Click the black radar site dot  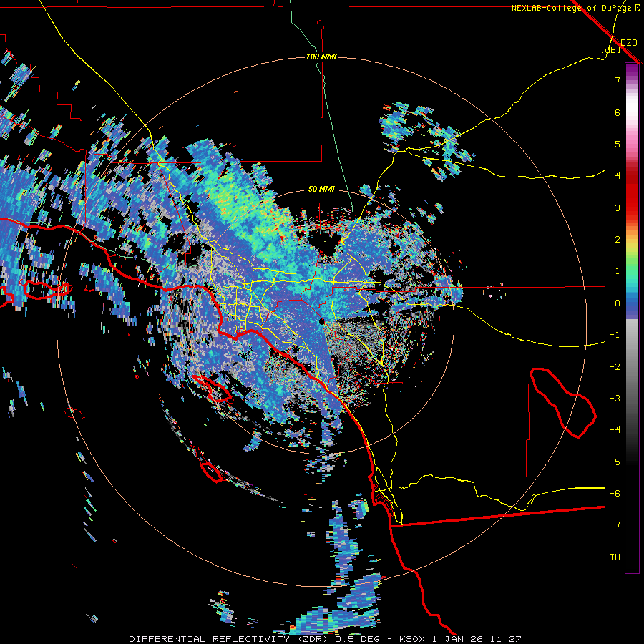322,321
